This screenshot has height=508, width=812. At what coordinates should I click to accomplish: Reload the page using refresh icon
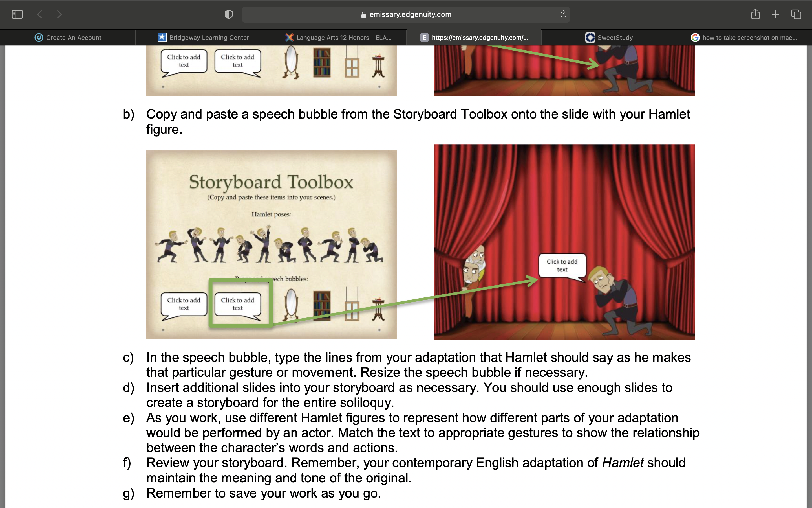(x=563, y=14)
